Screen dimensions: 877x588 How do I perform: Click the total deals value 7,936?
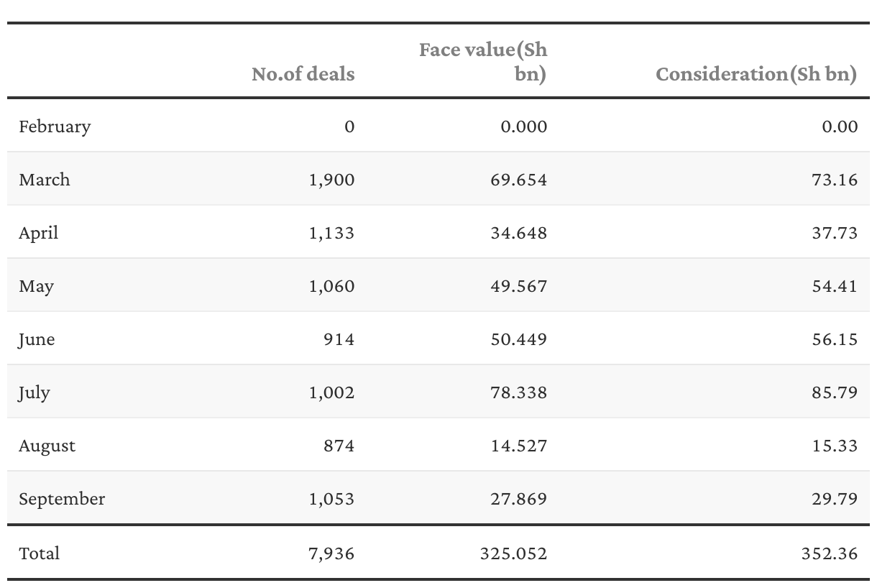click(332, 553)
